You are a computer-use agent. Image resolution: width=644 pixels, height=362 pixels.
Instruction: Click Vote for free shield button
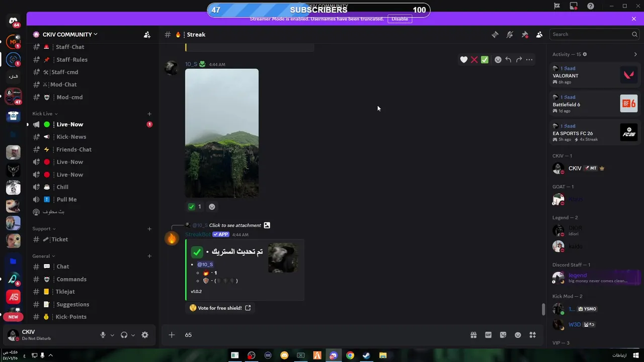(220, 308)
